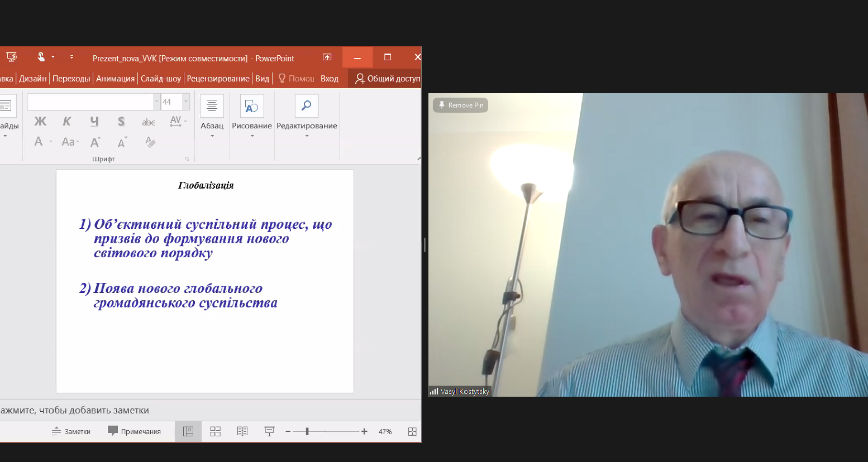Increase font size with larger A icon
This screenshot has height=462, width=868.
click(96, 142)
